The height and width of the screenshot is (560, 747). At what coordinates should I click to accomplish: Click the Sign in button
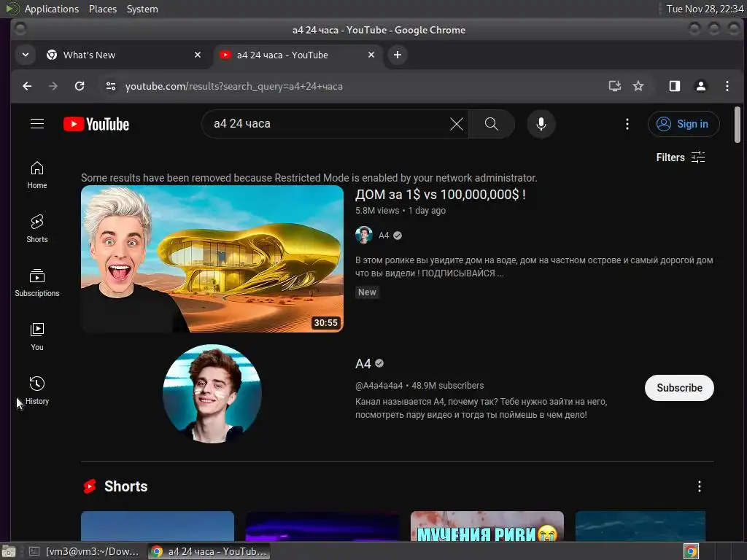[x=684, y=124]
